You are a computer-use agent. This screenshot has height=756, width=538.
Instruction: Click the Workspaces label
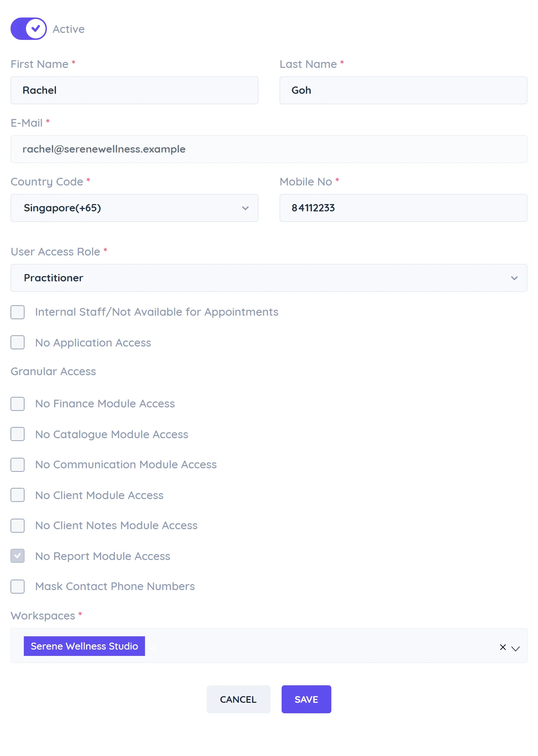(43, 616)
